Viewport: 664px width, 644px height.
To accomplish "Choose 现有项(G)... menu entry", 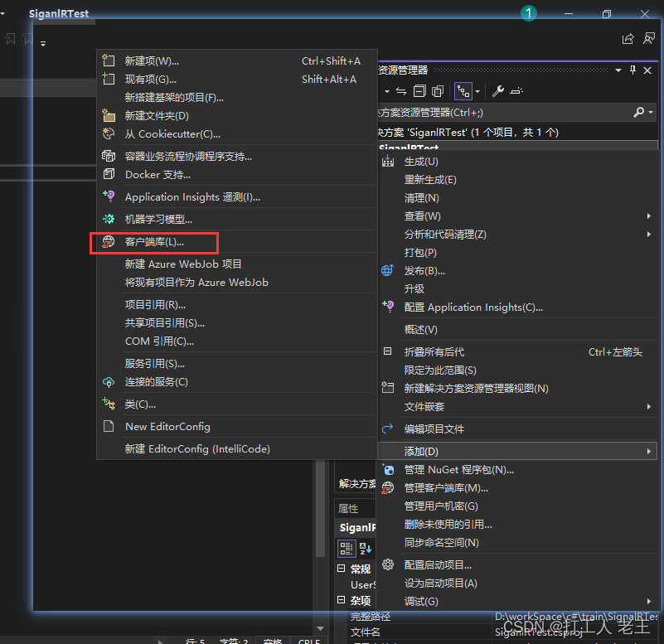I will coord(237,80).
